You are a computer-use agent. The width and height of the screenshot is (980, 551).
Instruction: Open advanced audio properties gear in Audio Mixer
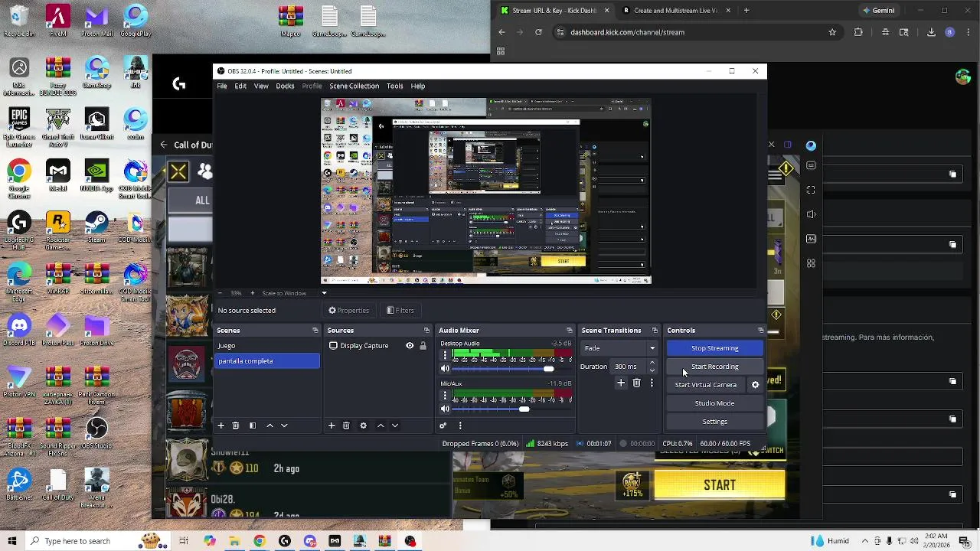pyautogui.click(x=443, y=425)
